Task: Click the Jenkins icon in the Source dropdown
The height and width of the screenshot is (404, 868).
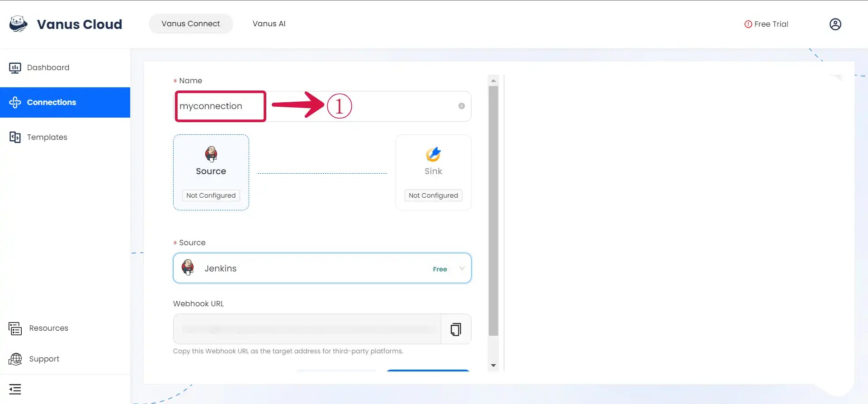Action: (x=188, y=267)
